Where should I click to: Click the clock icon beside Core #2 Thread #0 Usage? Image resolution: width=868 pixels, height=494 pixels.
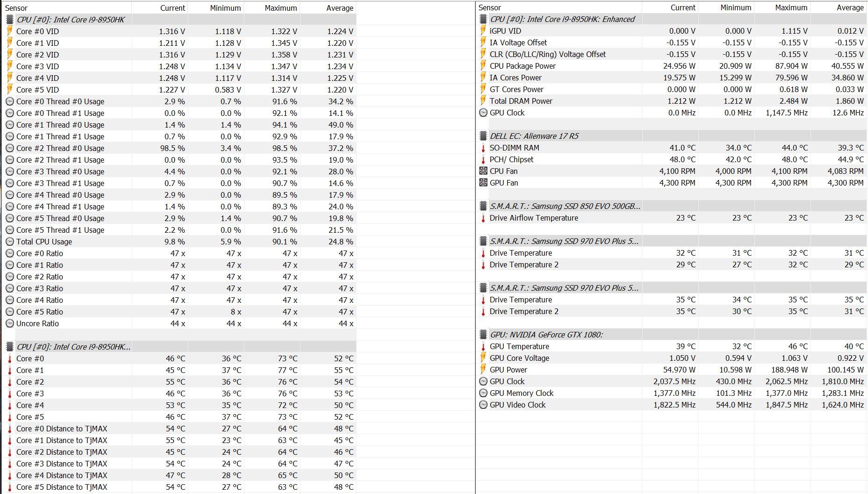click(9, 148)
